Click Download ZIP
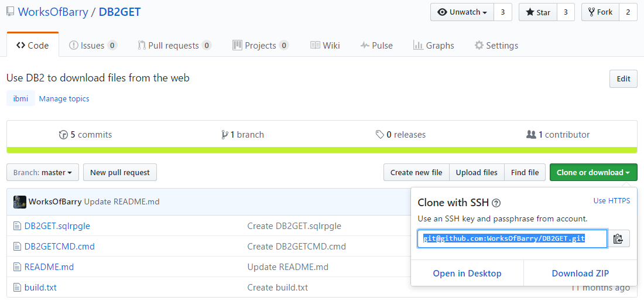644x304 pixels. (580, 273)
